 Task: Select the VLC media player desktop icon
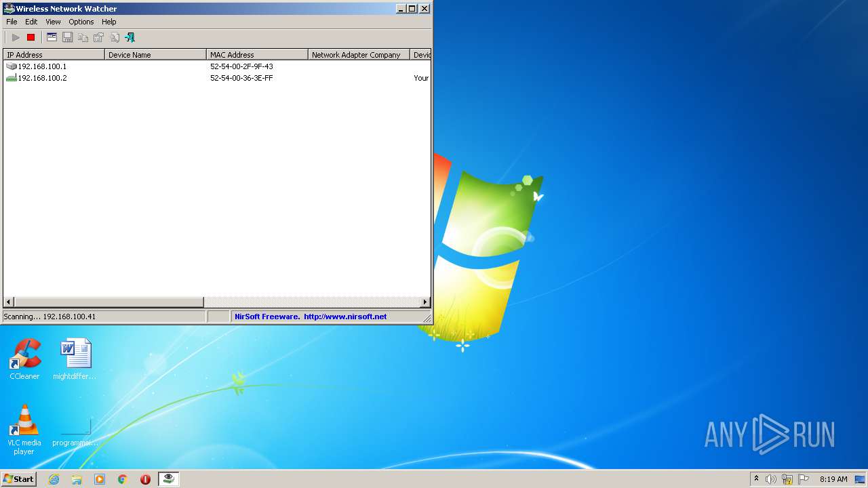24,430
